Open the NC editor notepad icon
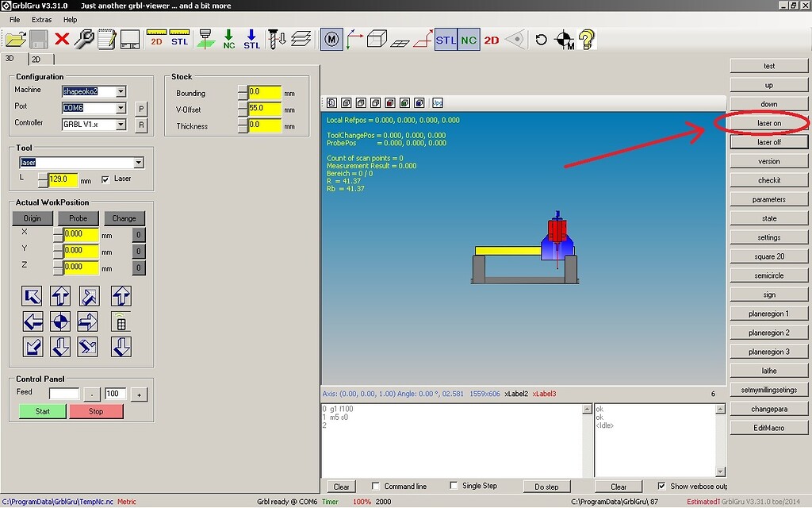Image resolution: width=812 pixels, height=508 pixels. pyautogui.click(x=108, y=38)
